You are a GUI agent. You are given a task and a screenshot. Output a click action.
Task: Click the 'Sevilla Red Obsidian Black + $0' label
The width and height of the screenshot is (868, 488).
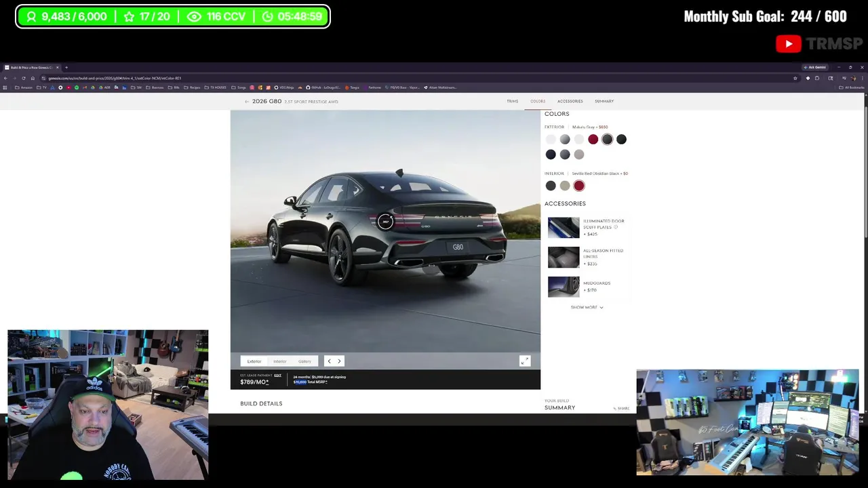point(600,174)
